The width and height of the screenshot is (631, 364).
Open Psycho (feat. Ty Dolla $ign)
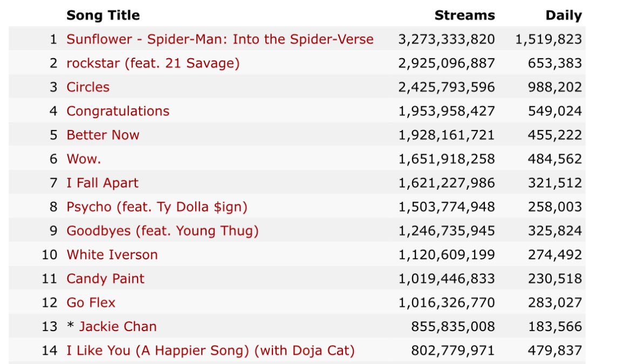[x=157, y=207]
